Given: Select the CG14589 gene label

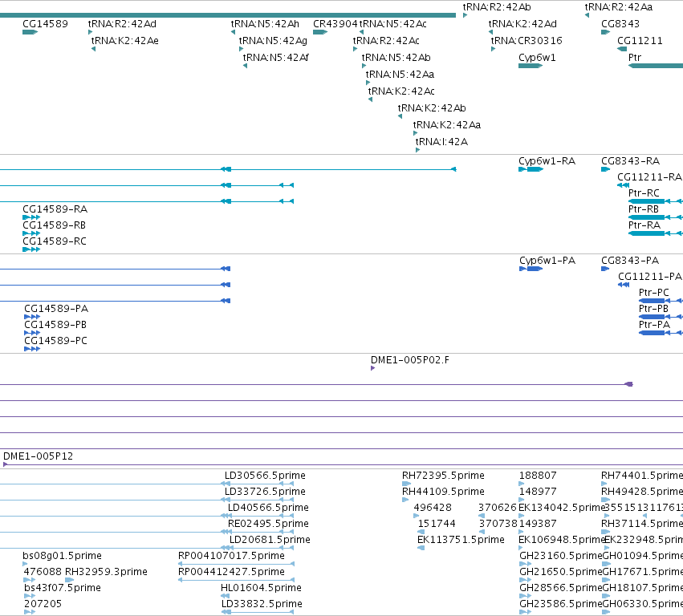Looking at the screenshot, I should [x=45, y=24].
